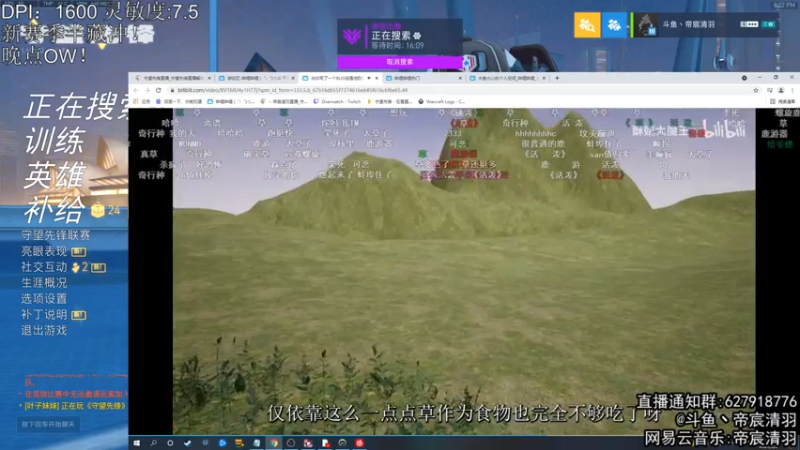
Task: Open 亮眼表现 highlights menu
Action: coord(44,251)
